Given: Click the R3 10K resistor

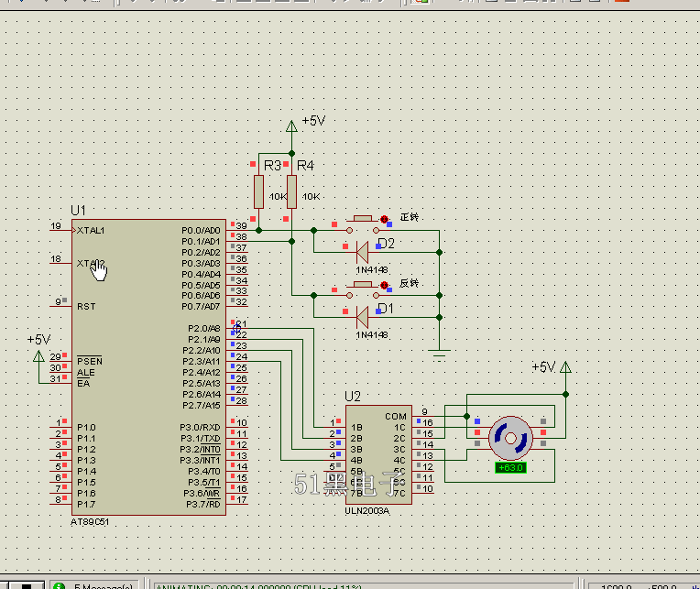Looking at the screenshot, I should click(259, 193).
